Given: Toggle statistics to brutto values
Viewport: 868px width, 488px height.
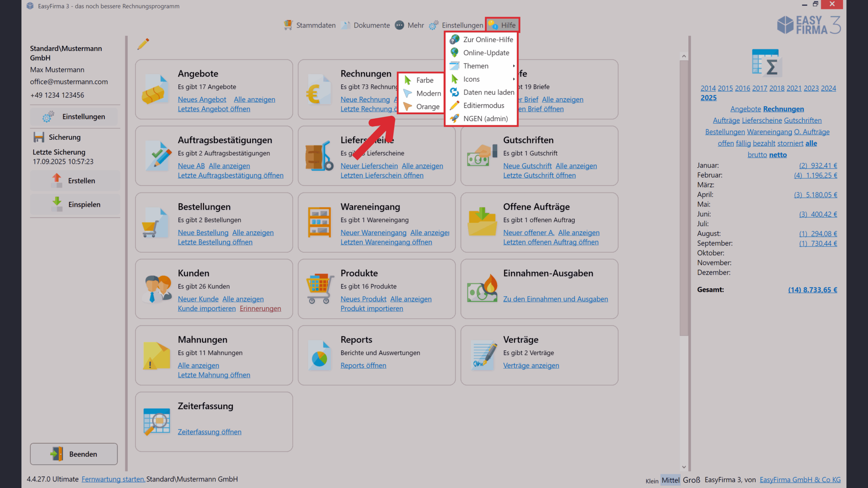Looking at the screenshot, I should click(x=757, y=155).
